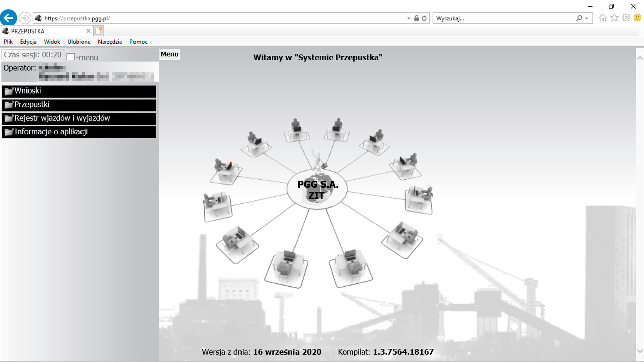Close the PRZEPUSTKA tab
Image resolution: width=644 pixels, height=362 pixels.
pos(88,31)
